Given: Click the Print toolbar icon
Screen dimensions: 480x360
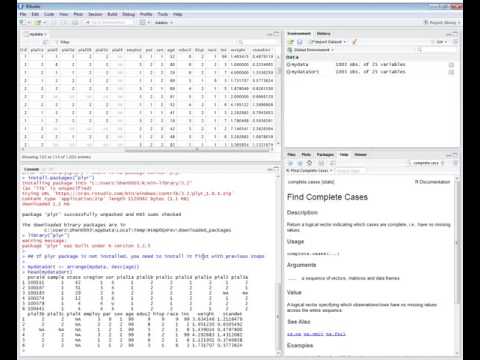Looking at the screenshot, I should pos(75,22).
